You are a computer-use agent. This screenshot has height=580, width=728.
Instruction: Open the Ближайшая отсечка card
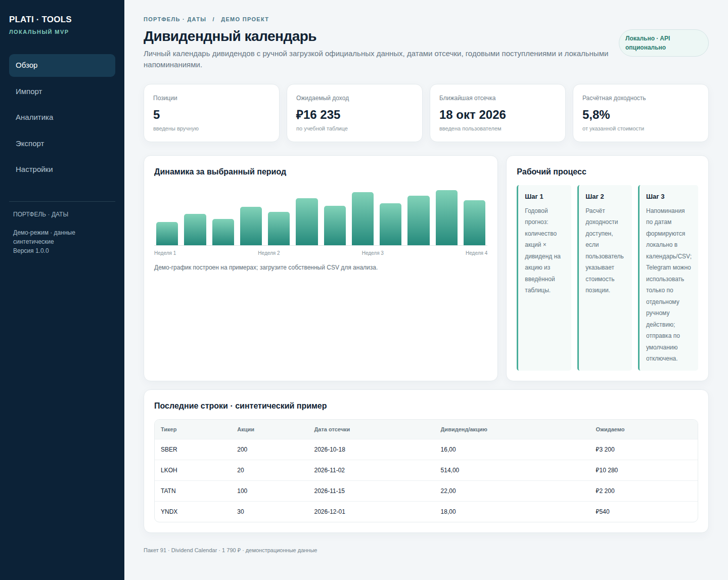click(x=497, y=113)
